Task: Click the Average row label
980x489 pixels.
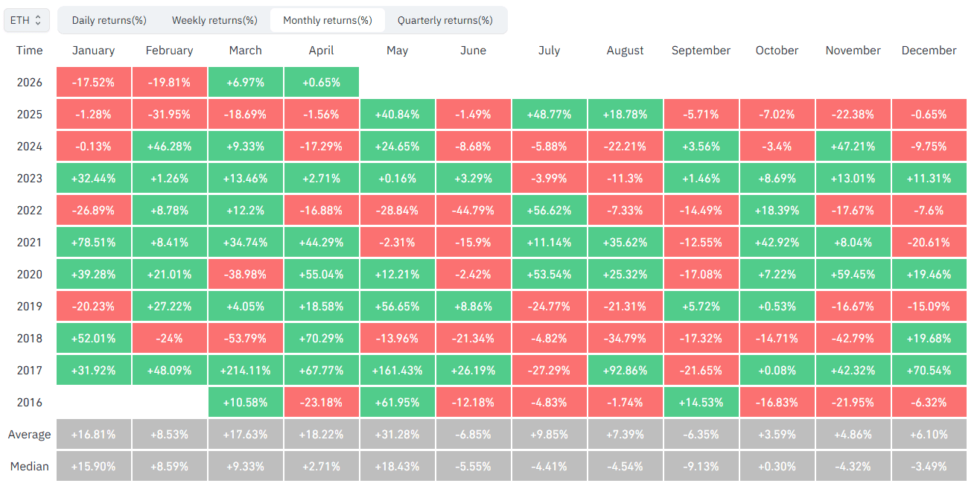Action: pos(30,435)
